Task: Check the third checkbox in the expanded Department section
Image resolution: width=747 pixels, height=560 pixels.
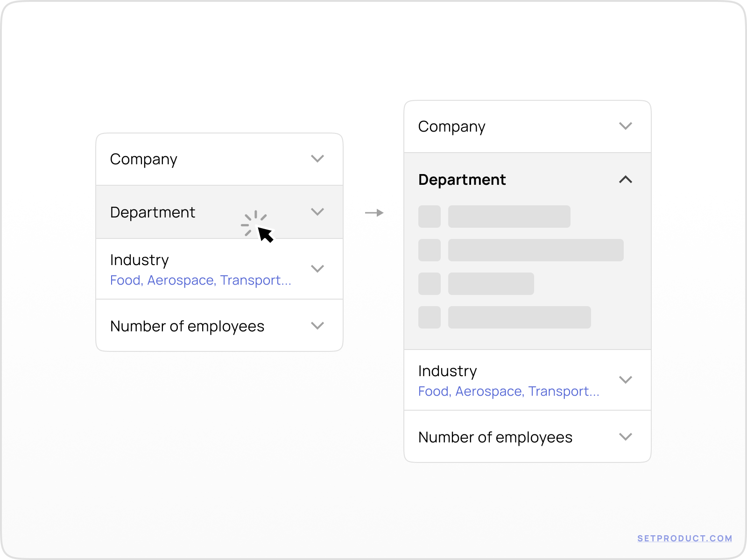Action: (429, 283)
